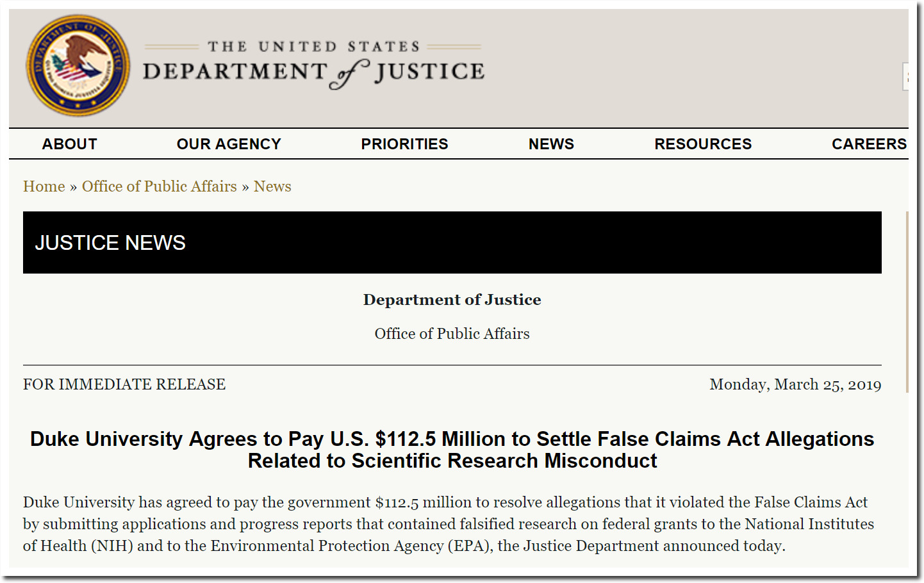This screenshot has width=924, height=583.
Task: Click the vertical scrollbar beside the article
Action: [907, 301]
